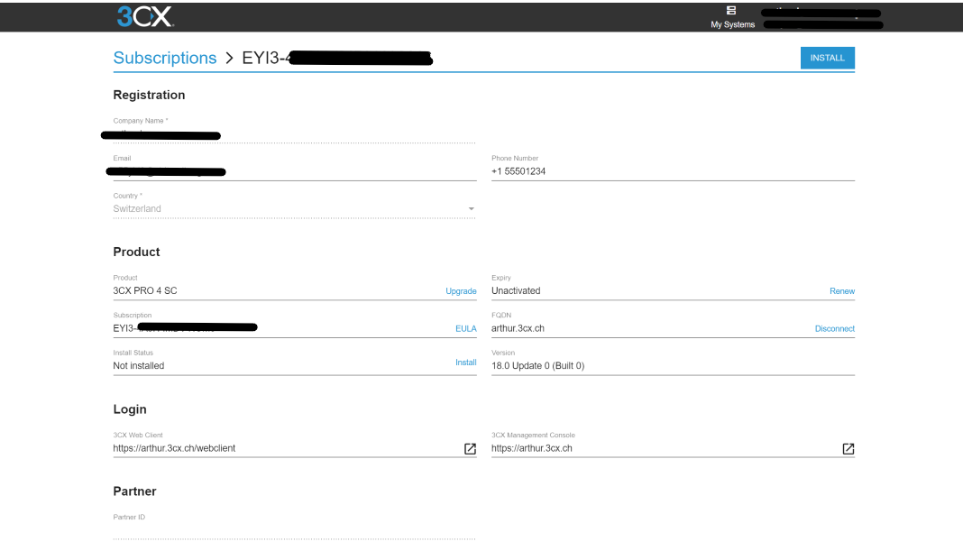The width and height of the screenshot is (963, 560).
Task: Click Disconnect link beside FQDN
Action: point(835,328)
